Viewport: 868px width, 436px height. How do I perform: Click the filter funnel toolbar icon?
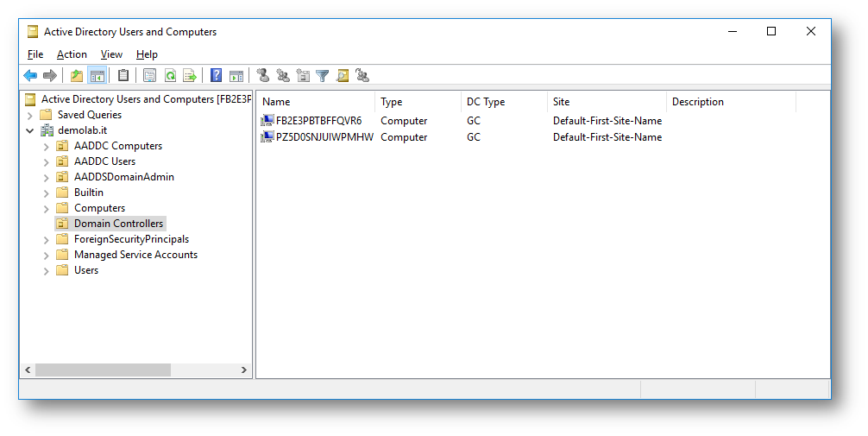tap(322, 76)
